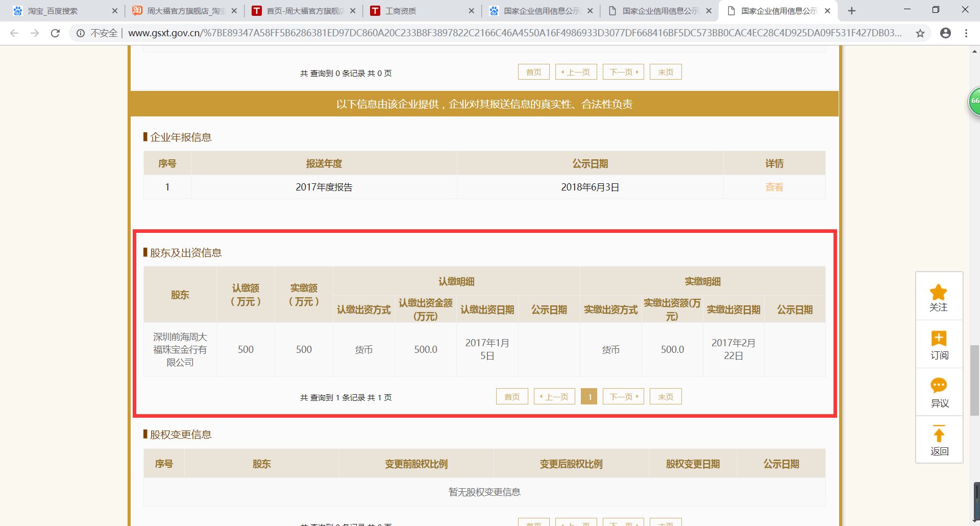Open a new browser tab
Screen dimensions: 980x526
851,10
